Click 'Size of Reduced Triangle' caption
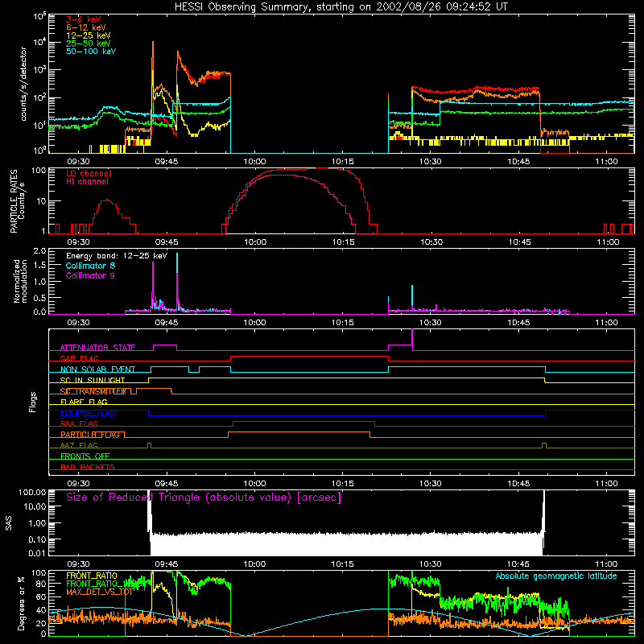The width and height of the screenshot is (644, 644). (204, 497)
